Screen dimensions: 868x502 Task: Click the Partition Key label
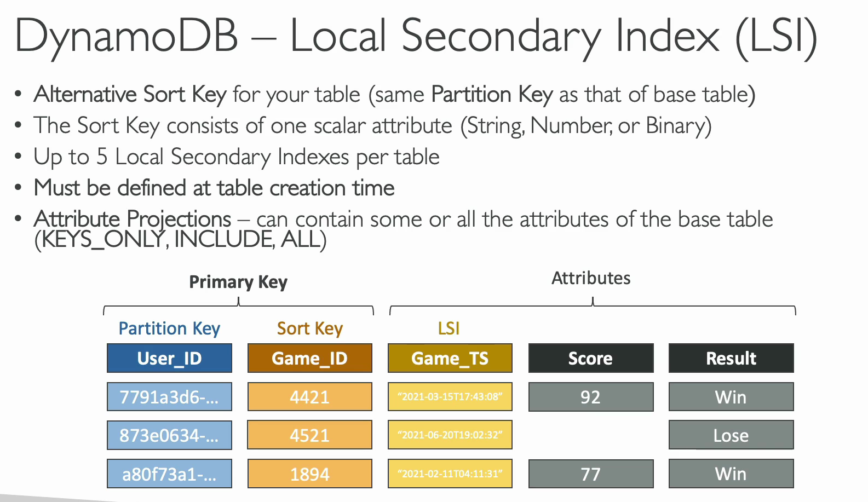point(169,328)
